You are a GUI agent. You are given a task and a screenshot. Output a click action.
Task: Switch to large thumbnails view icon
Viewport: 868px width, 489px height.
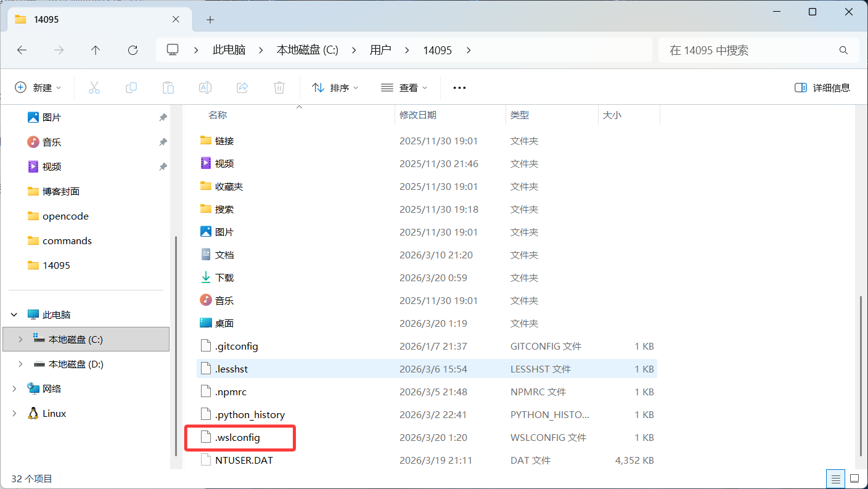pos(854,479)
